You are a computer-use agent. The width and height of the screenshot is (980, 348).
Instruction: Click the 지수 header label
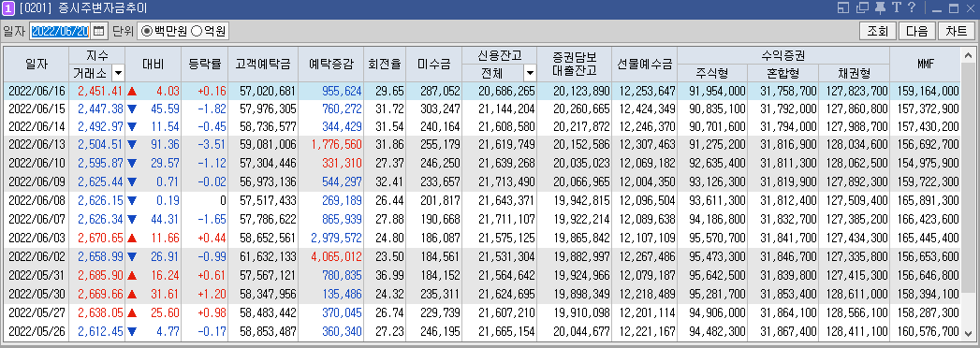97,55
